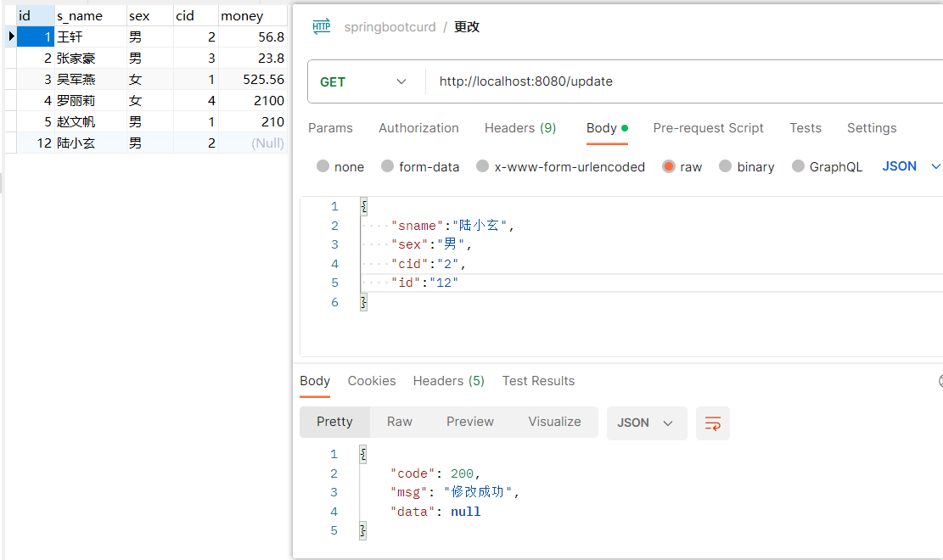Click the Visualize response button
Viewport: 943px width, 560px height.
[x=554, y=422]
